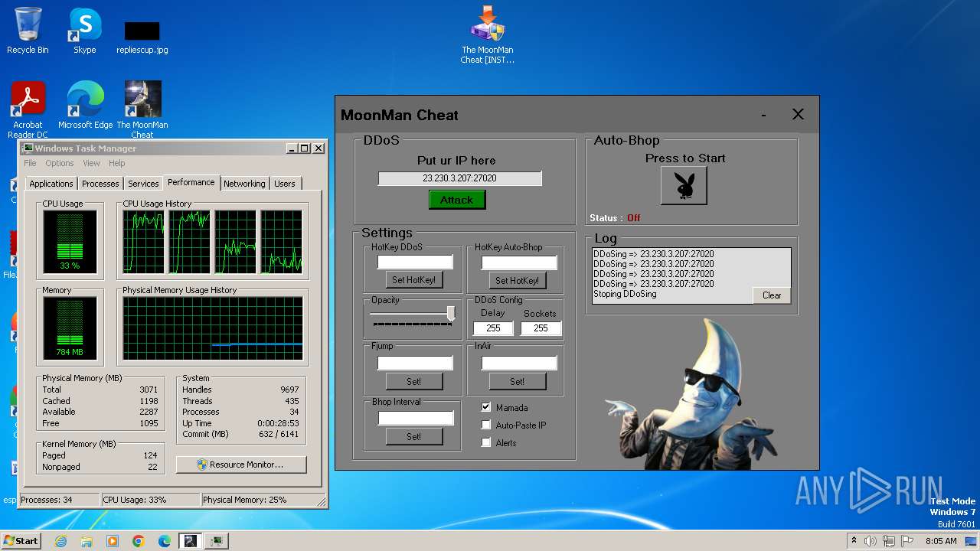Click the Playboy bunny Auto-Bhop start button

click(684, 186)
